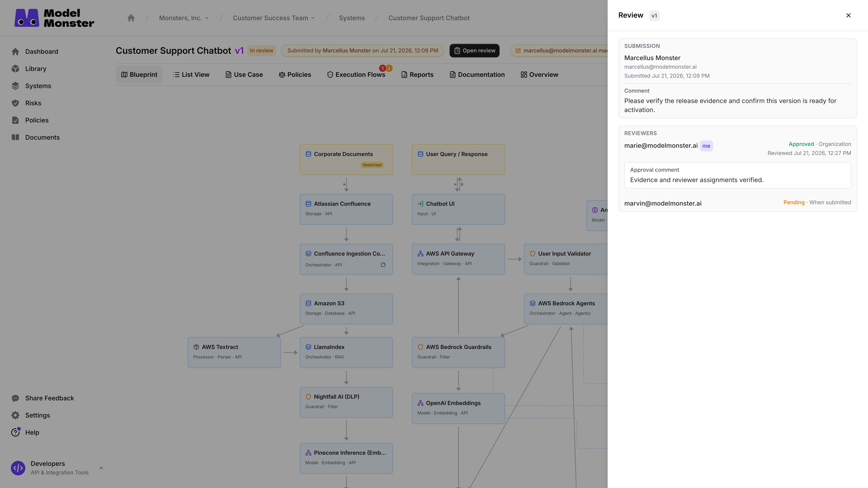
Task: Open the Dashboard sidebar icon
Action: [x=16, y=52]
